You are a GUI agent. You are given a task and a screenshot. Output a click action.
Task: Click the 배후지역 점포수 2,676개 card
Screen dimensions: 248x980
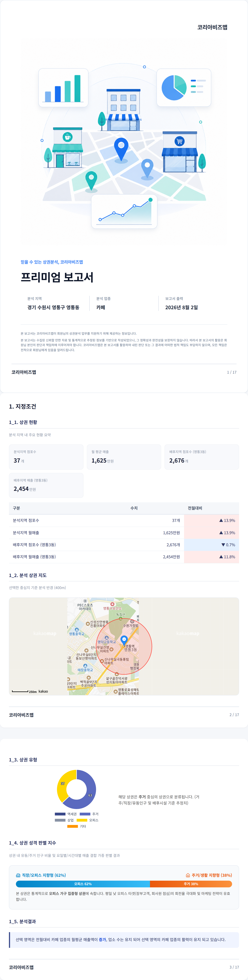(x=202, y=457)
